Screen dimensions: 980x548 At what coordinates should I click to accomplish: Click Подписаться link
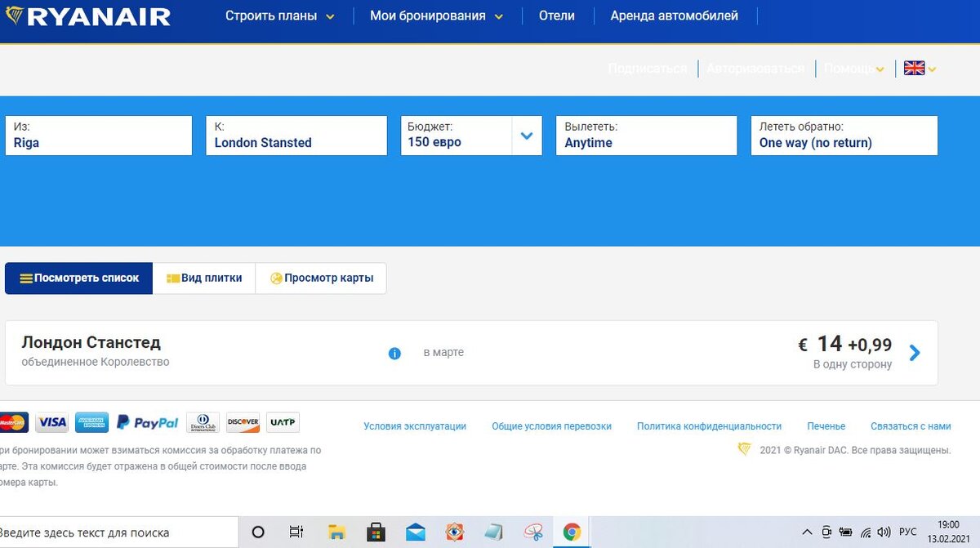(648, 69)
